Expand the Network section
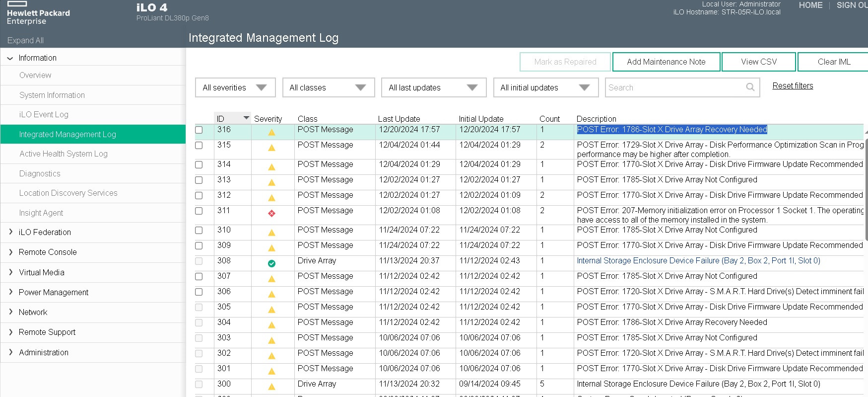The image size is (868, 397). pyautogui.click(x=10, y=312)
